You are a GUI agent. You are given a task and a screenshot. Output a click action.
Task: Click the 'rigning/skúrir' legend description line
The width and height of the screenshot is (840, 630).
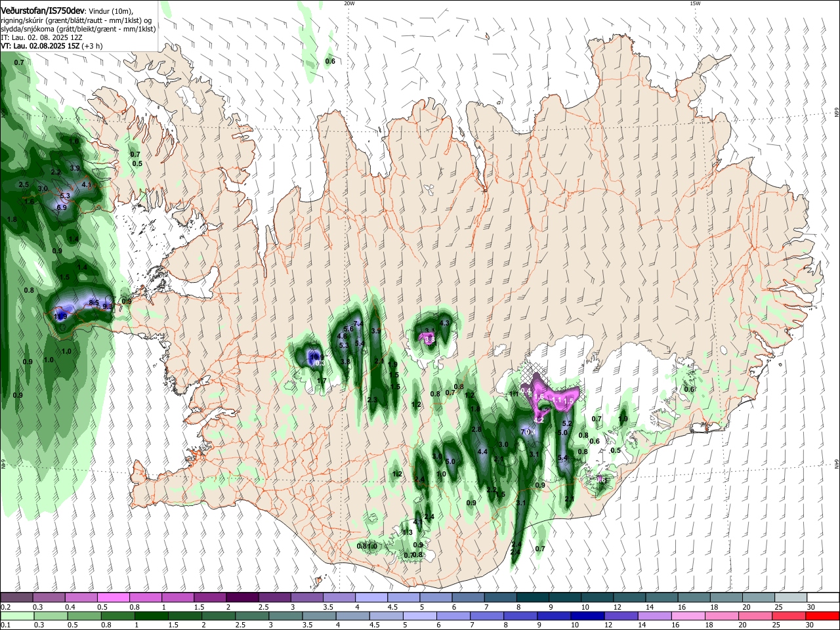(x=76, y=20)
